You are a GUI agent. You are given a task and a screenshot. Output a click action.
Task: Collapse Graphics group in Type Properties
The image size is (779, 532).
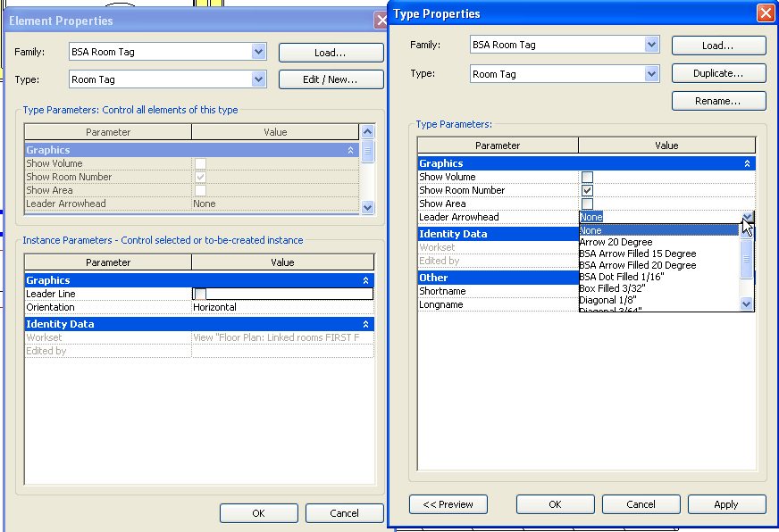point(747,163)
